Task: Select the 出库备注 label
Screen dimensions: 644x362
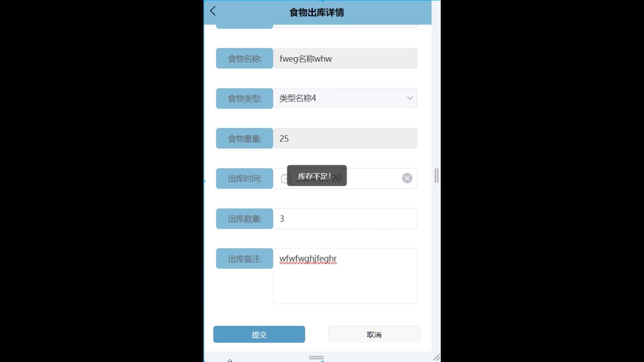Action: 245,259
